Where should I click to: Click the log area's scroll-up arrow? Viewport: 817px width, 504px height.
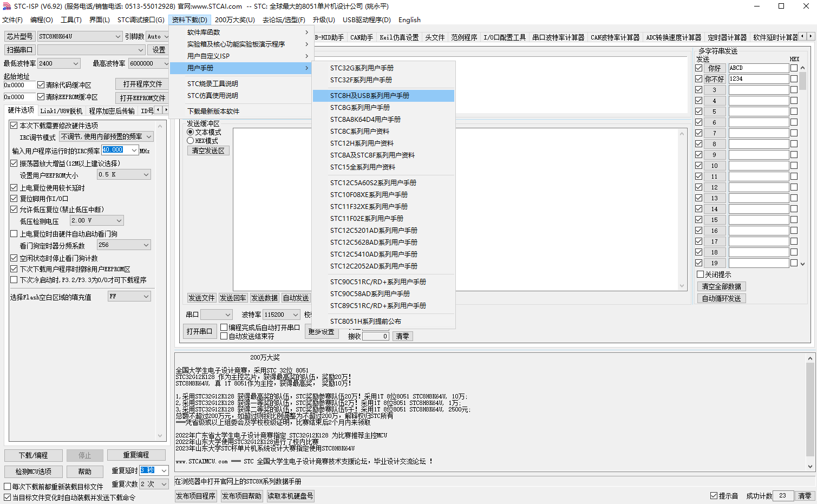810,358
